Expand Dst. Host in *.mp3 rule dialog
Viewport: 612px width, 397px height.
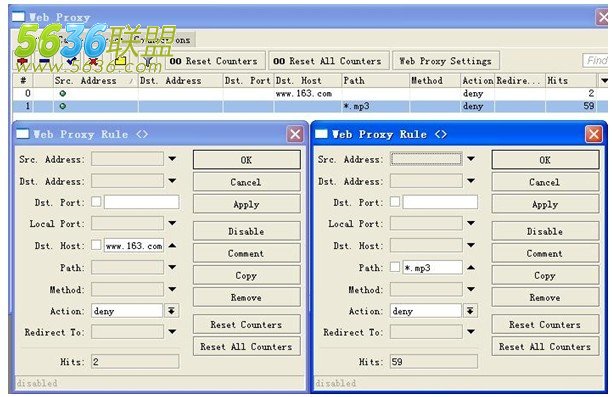(x=471, y=246)
